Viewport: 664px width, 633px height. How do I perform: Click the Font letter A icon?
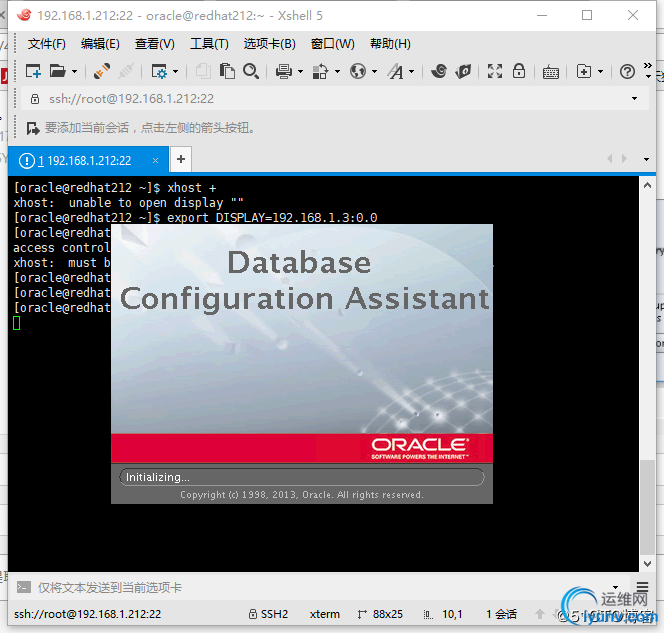(x=396, y=71)
